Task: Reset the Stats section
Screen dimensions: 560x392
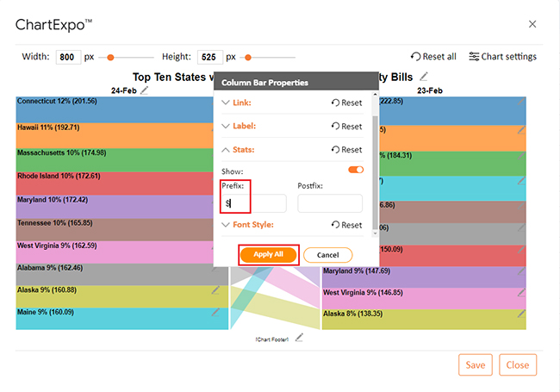Action: (x=346, y=150)
